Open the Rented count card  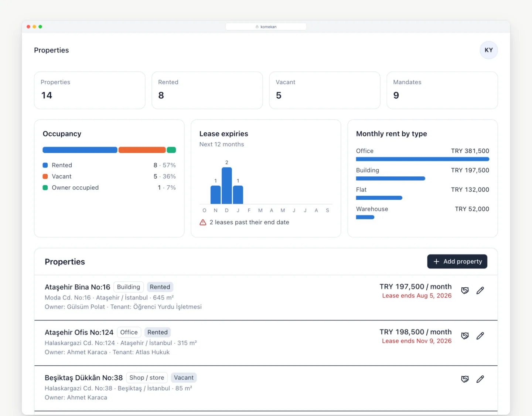[x=207, y=90]
